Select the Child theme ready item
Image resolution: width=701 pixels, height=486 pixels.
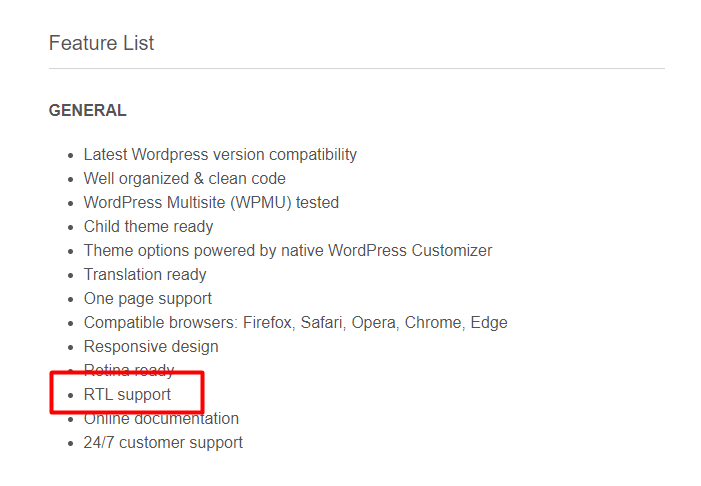pyautogui.click(x=148, y=227)
